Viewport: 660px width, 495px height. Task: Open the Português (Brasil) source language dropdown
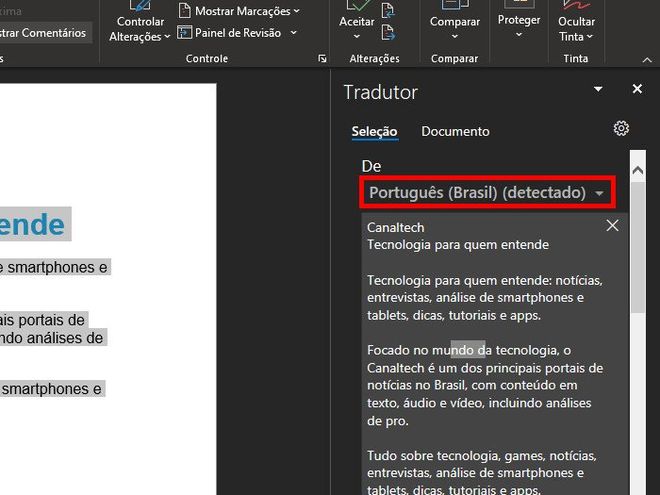[x=487, y=193]
